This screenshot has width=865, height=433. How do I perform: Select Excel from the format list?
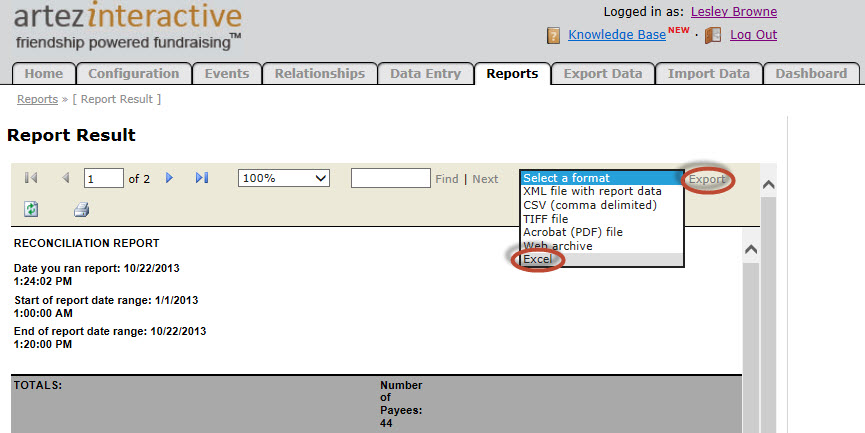[x=537, y=259]
